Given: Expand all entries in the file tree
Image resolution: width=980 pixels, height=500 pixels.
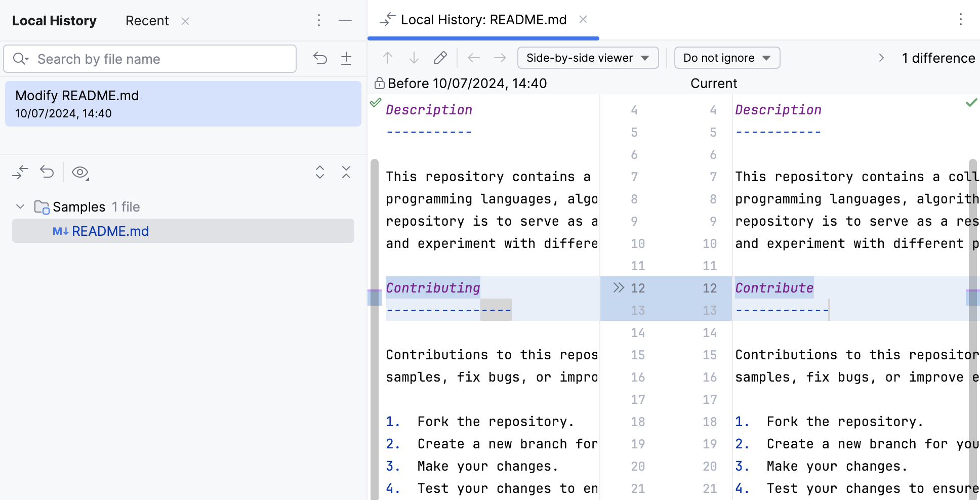Looking at the screenshot, I should (x=320, y=173).
